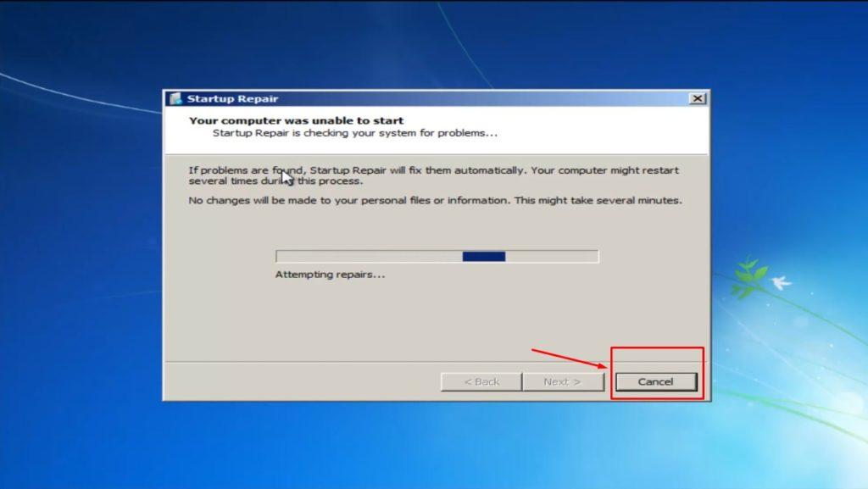868x489 pixels.
Task: Close the Startup Repair dialog
Action: [x=697, y=98]
